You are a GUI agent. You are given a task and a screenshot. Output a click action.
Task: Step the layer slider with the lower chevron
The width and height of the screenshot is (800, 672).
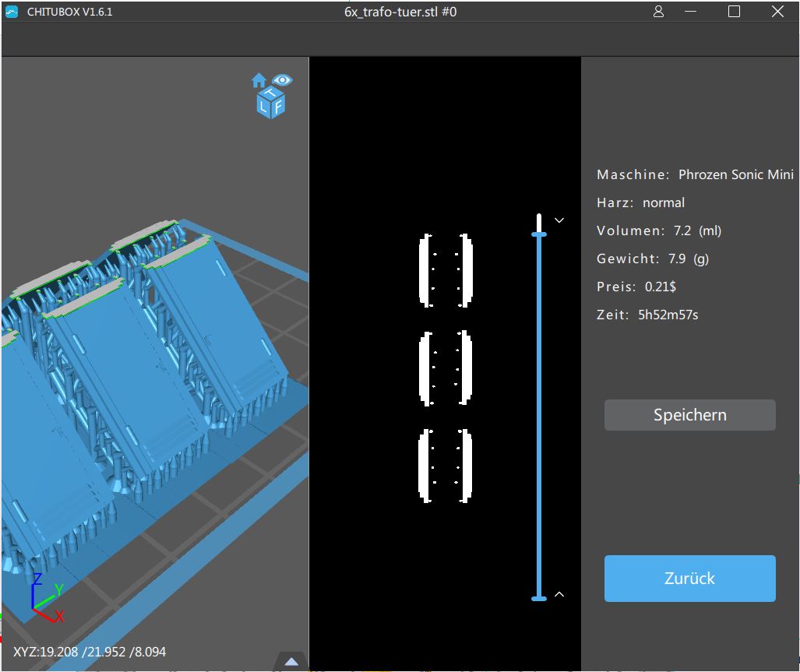pos(559,594)
